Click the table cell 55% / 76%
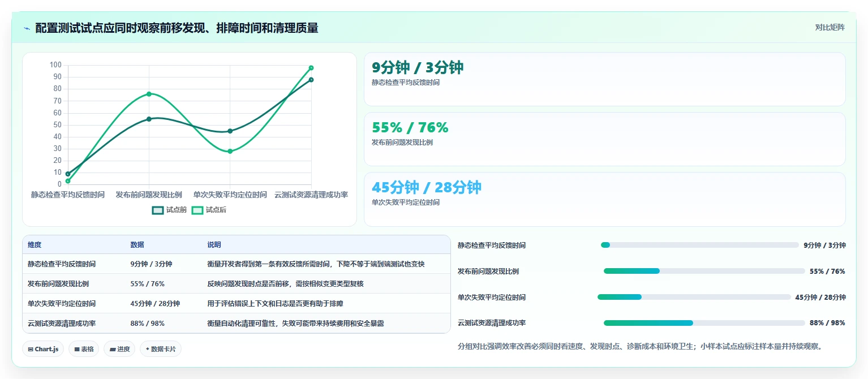868x379 pixels. coord(147,284)
